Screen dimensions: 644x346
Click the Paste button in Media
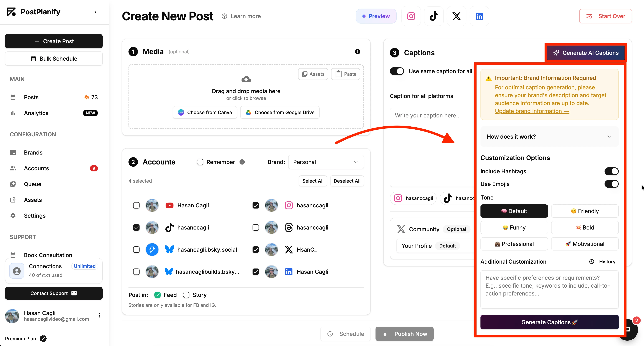pos(346,74)
